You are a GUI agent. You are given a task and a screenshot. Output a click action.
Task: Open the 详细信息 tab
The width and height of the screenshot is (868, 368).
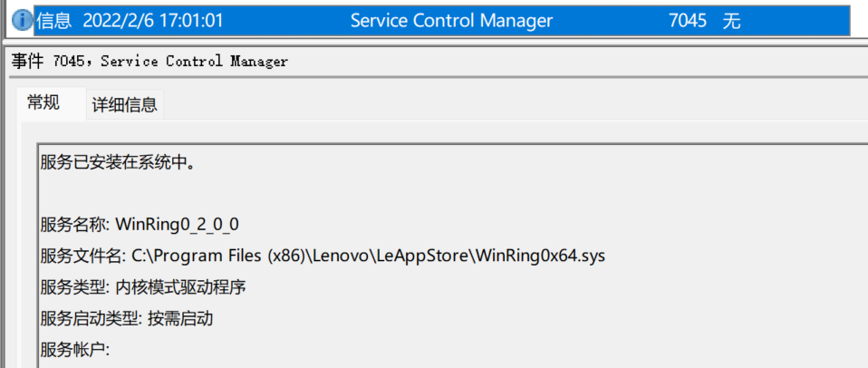coord(124,105)
